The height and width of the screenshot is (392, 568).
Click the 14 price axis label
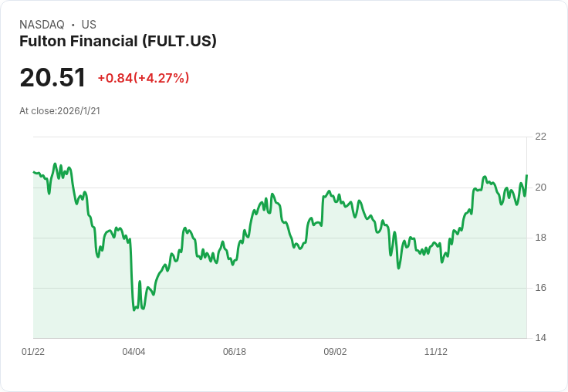540,338
